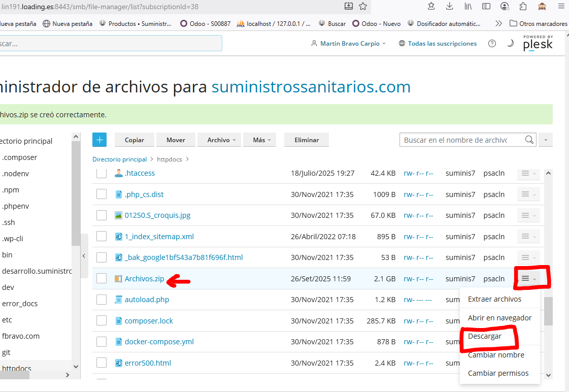Open Martin Bravo Carpio user menu
The width and height of the screenshot is (569, 392).
pyautogui.click(x=349, y=44)
